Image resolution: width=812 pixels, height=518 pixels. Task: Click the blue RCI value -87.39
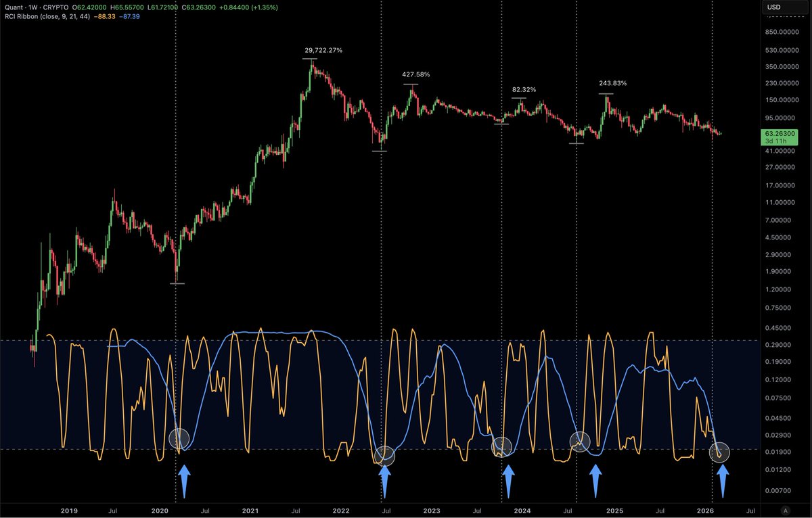tap(131, 16)
